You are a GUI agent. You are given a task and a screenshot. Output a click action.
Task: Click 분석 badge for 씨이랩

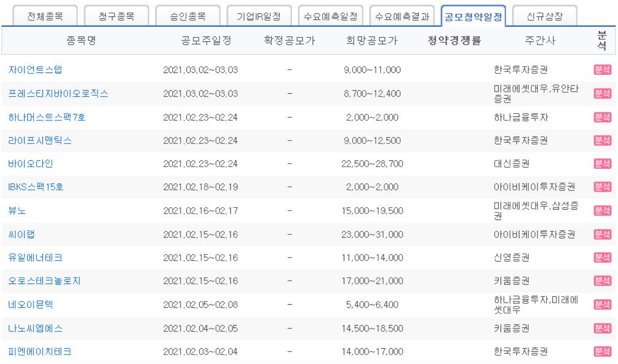602,234
